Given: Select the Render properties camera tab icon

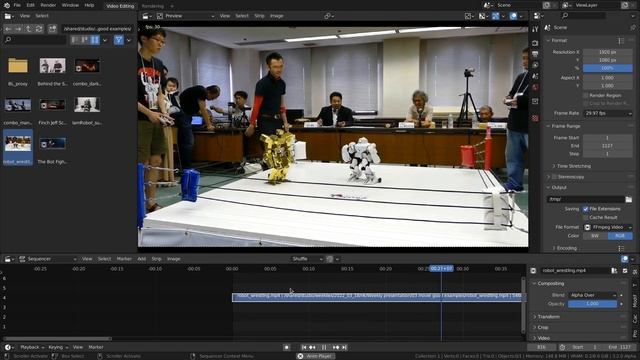Looking at the screenshot, I should coord(535,43).
